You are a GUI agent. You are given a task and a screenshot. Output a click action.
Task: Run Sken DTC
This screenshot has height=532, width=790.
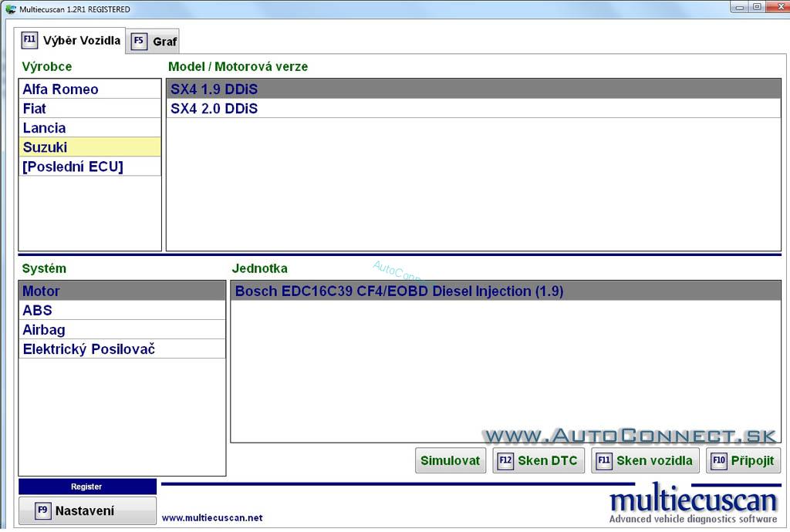click(538, 460)
